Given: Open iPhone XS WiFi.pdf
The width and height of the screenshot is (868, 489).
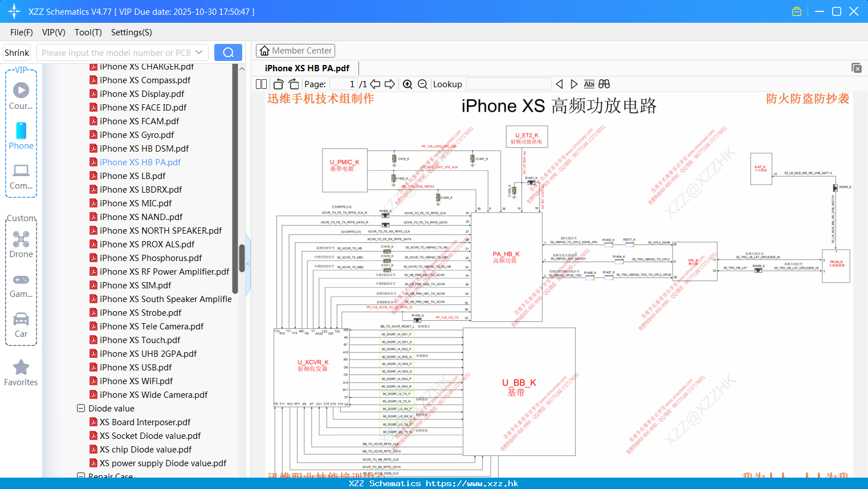Looking at the screenshot, I should (136, 381).
